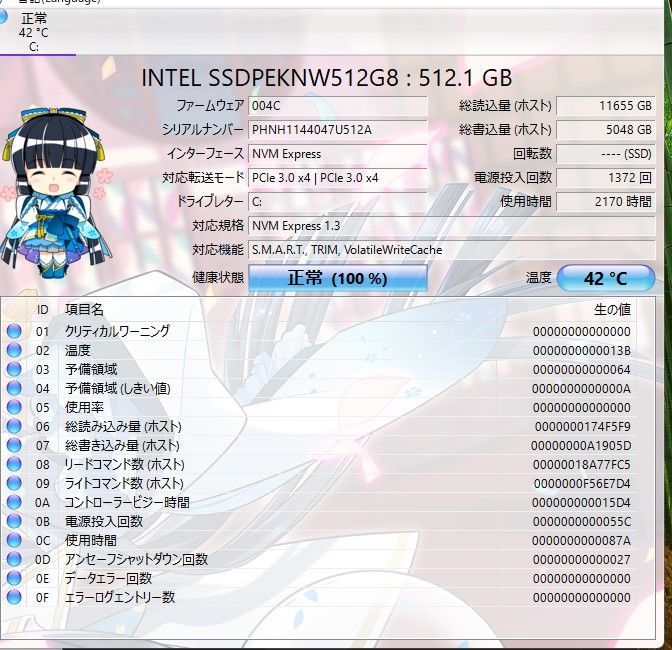Screen dimensions: 672x650
Task: Click the status orb for row 0E データエラー回数
Action: 14,578
